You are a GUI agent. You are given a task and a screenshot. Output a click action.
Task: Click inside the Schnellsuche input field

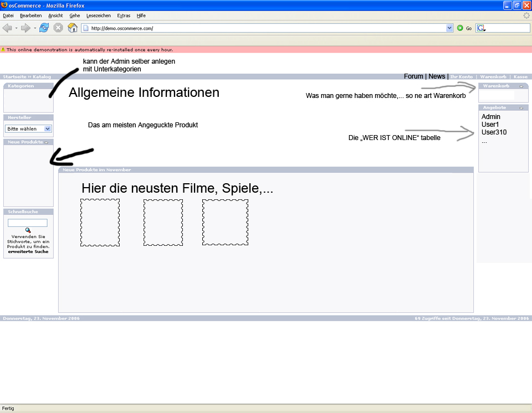(x=27, y=223)
